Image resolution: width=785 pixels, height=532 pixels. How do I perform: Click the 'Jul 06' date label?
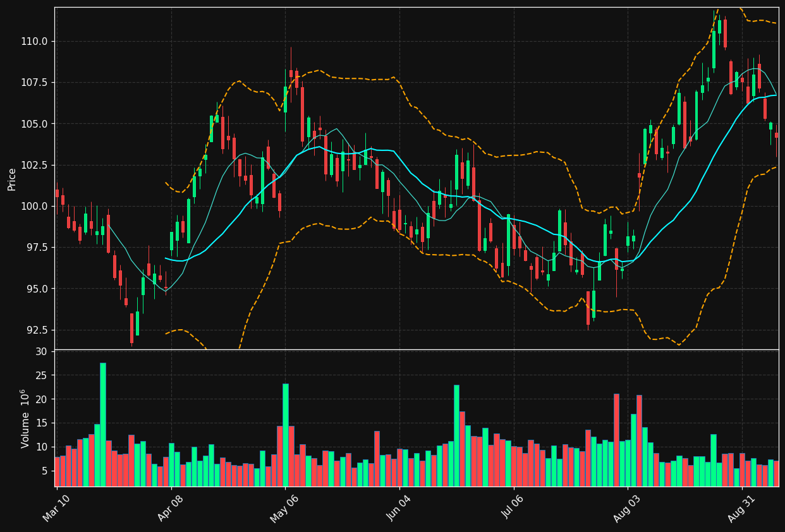(x=514, y=508)
